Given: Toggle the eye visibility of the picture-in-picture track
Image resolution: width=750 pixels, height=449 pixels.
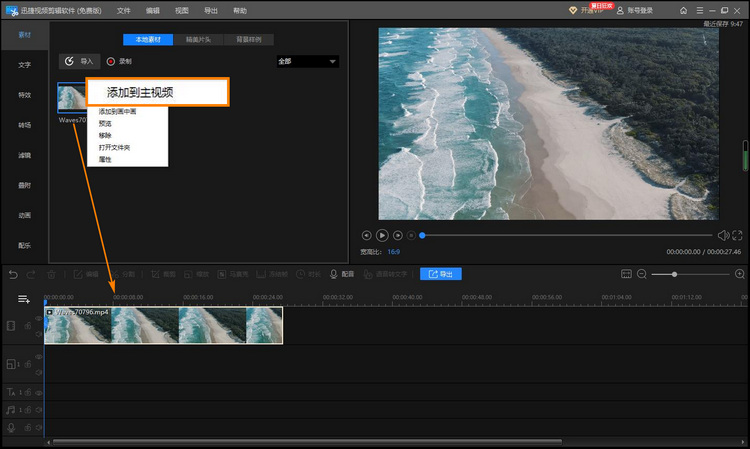Looking at the screenshot, I should click(x=39, y=357).
